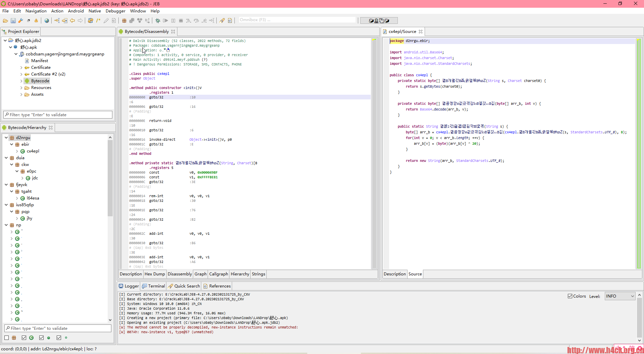
Task: Click the save floppy disk icon
Action: [x=13, y=21]
